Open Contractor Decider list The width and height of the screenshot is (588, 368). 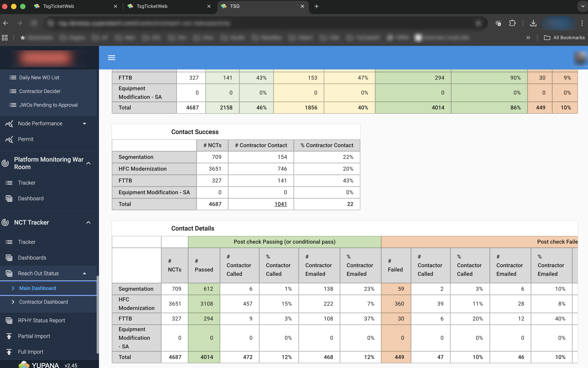(40, 91)
